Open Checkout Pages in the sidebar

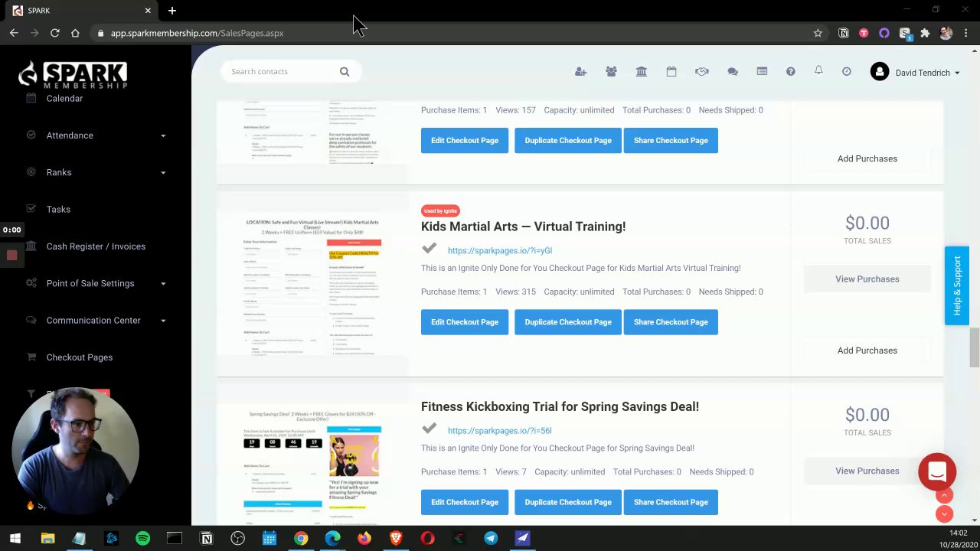[x=80, y=357]
